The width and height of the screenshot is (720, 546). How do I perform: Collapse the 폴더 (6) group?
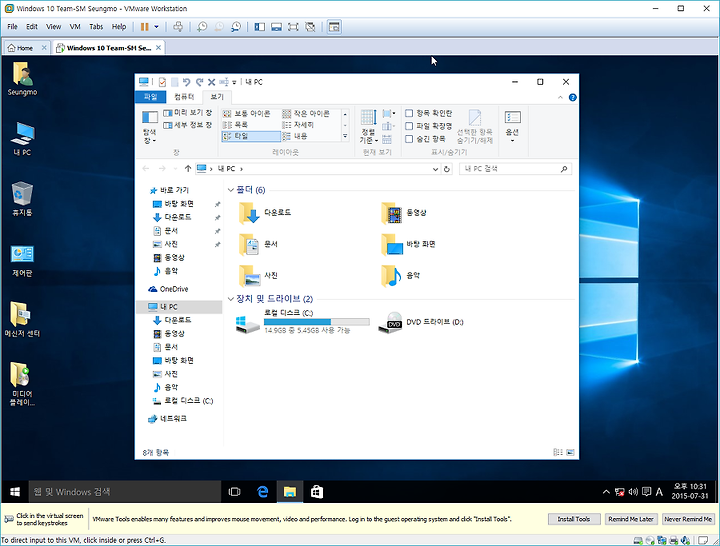point(231,190)
